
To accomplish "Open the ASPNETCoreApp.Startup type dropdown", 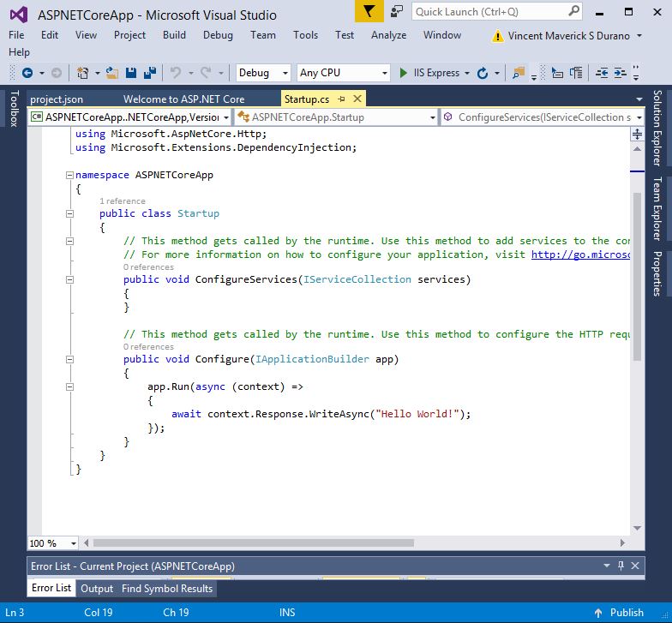I will tap(336, 117).
